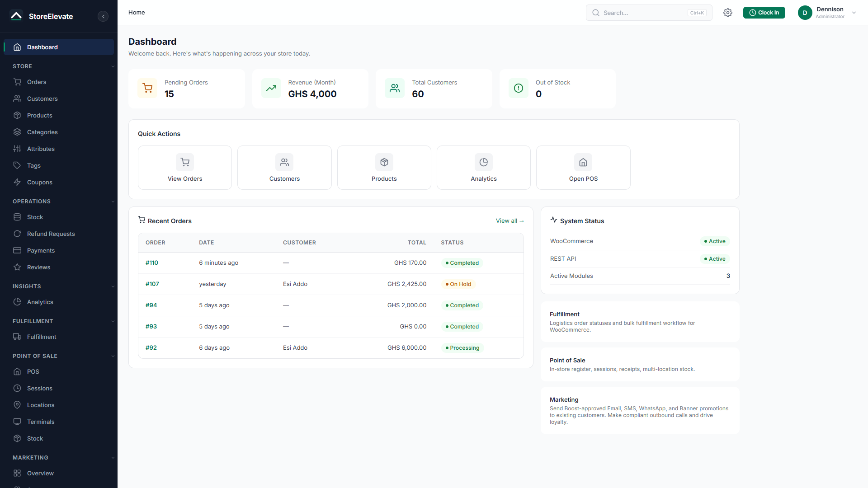Image resolution: width=868 pixels, height=488 pixels.
Task: Open marketing Overview in the sidebar
Action: tap(59, 473)
